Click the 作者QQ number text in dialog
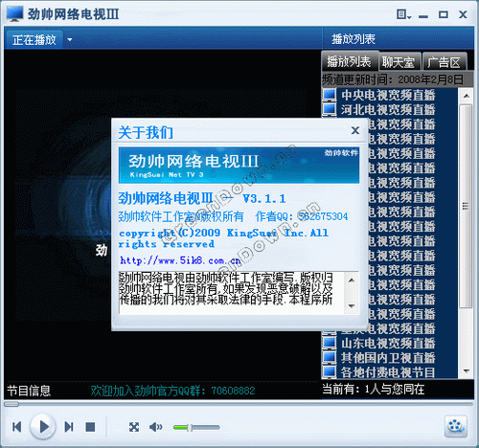479x448 pixels. 302,216
